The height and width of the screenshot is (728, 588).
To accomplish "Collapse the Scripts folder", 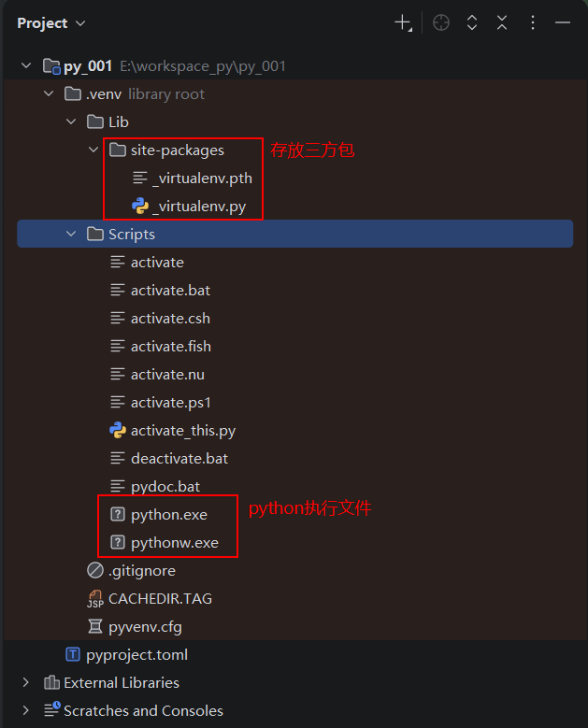I will coord(71,234).
